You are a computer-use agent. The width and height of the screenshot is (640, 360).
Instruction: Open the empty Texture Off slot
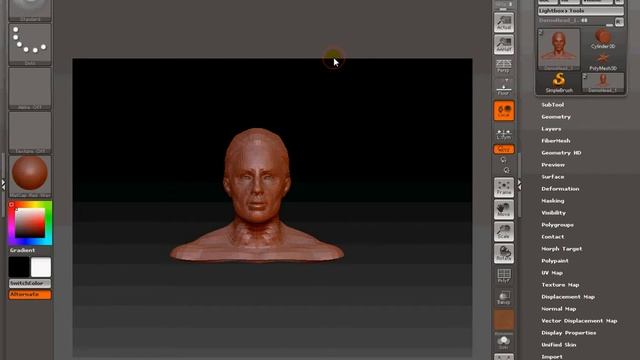30,132
